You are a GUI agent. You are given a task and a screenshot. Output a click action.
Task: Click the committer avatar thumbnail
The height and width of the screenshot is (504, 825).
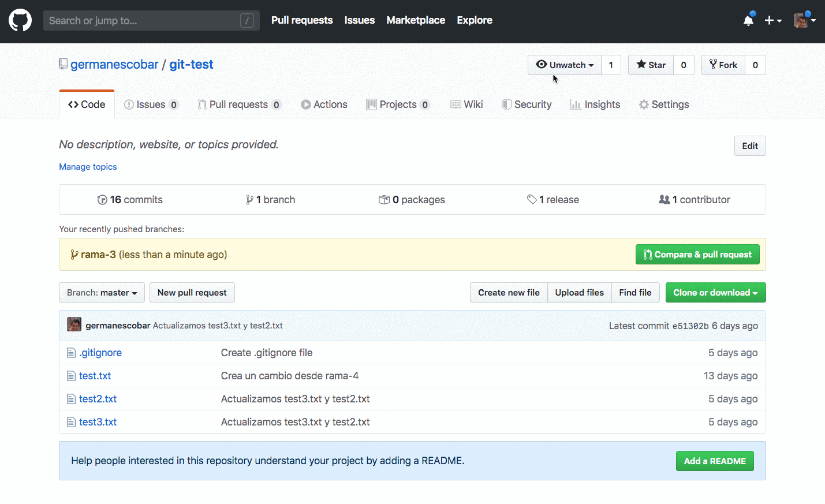(x=74, y=324)
